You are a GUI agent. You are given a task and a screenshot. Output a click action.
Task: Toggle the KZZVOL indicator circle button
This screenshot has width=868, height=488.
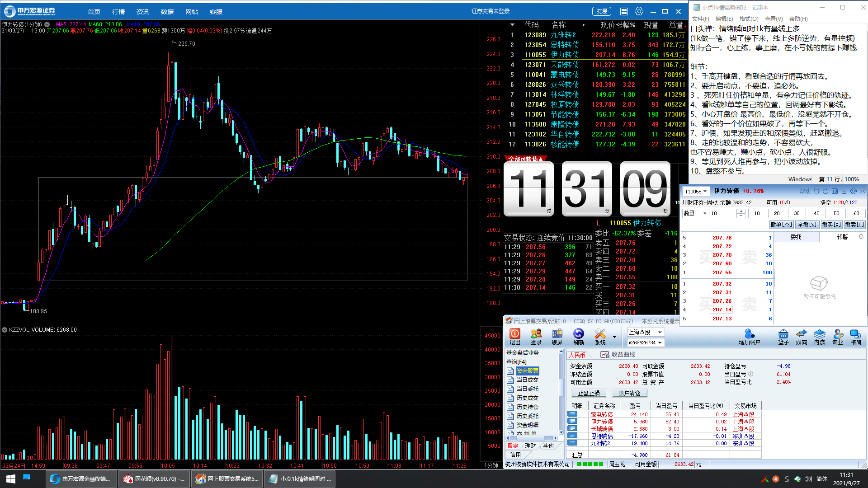tap(5, 330)
